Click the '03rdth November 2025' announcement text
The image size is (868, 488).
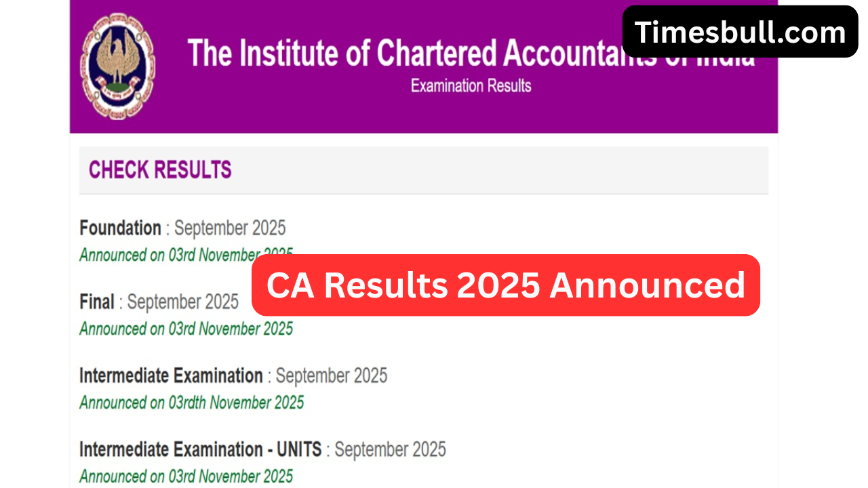[x=191, y=403]
